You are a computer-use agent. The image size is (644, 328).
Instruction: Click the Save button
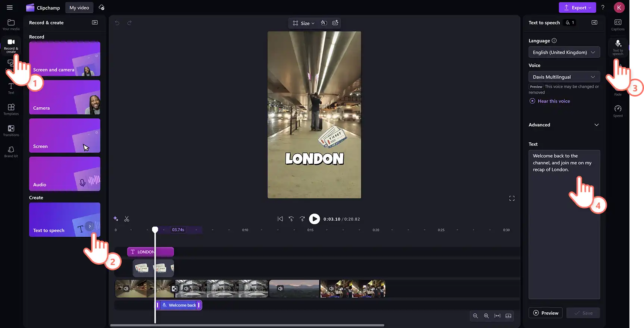(x=583, y=313)
